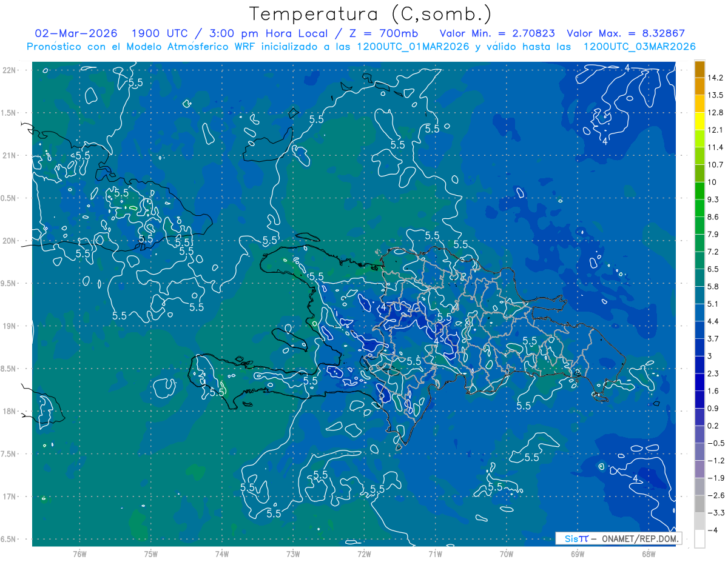
Task: Click latitude axis label '21N'
Action: pos(10,155)
